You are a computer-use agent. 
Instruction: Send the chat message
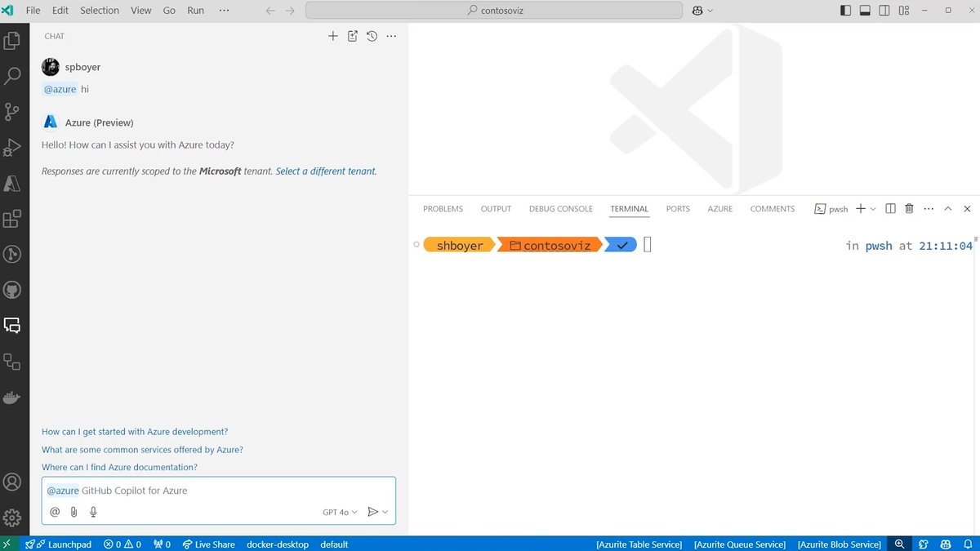(x=372, y=512)
